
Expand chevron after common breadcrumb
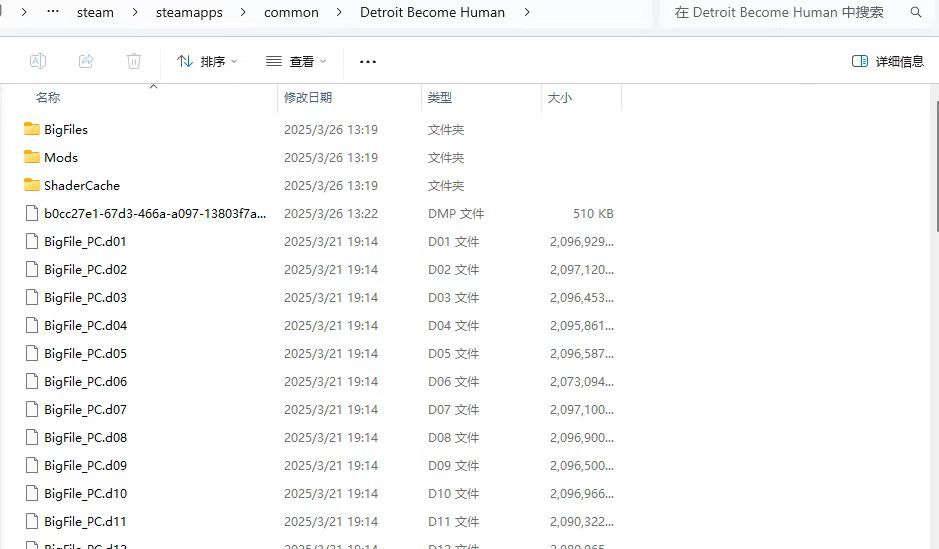click(339, 13)
